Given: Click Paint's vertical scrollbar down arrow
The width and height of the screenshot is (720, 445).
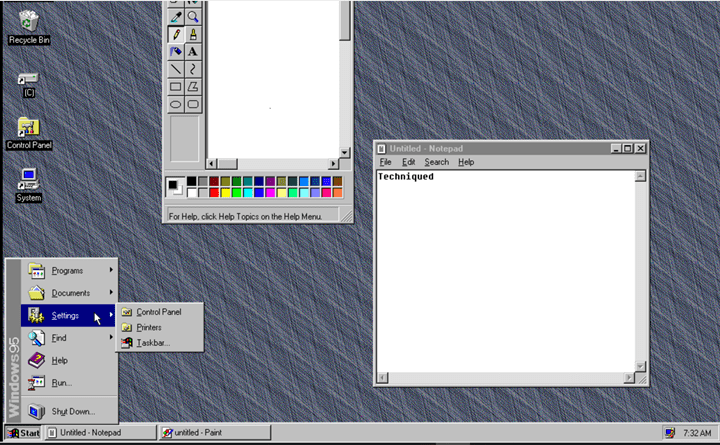Looking at the screenshot, I should (x=344, y=152).
